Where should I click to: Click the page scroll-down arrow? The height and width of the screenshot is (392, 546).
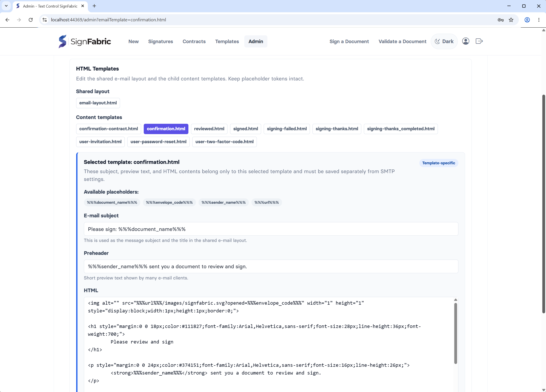544,390
